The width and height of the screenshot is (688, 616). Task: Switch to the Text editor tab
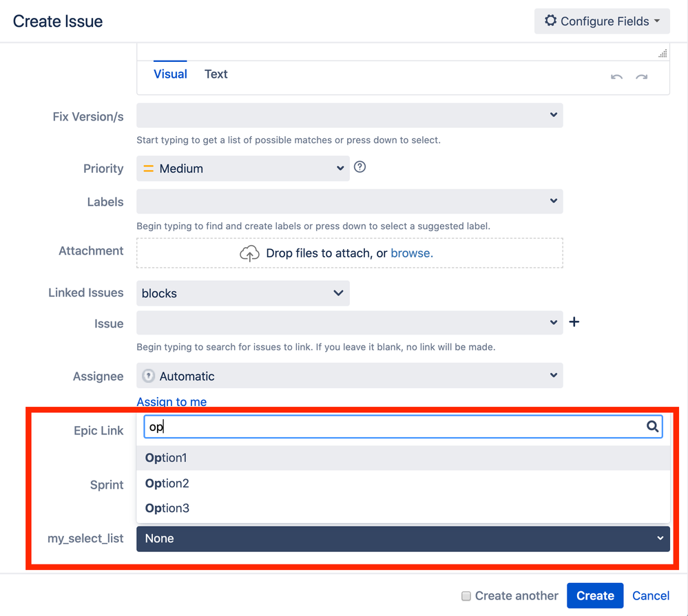(x=216, y=74)
